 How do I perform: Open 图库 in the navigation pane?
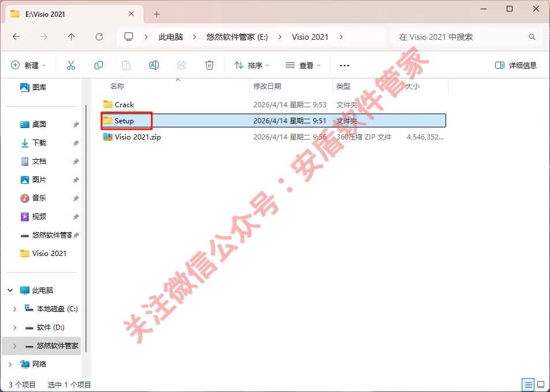pyautogui.click(x=39, y=87)
